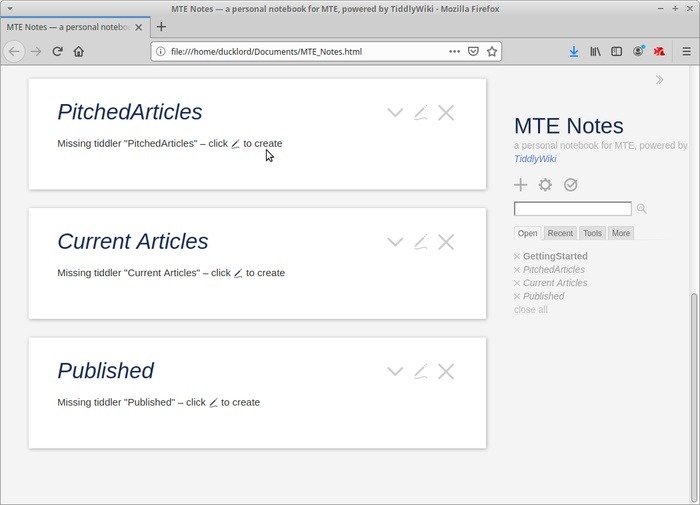
Task: Go to Published link in sidebar
Action: pos(543,296)
